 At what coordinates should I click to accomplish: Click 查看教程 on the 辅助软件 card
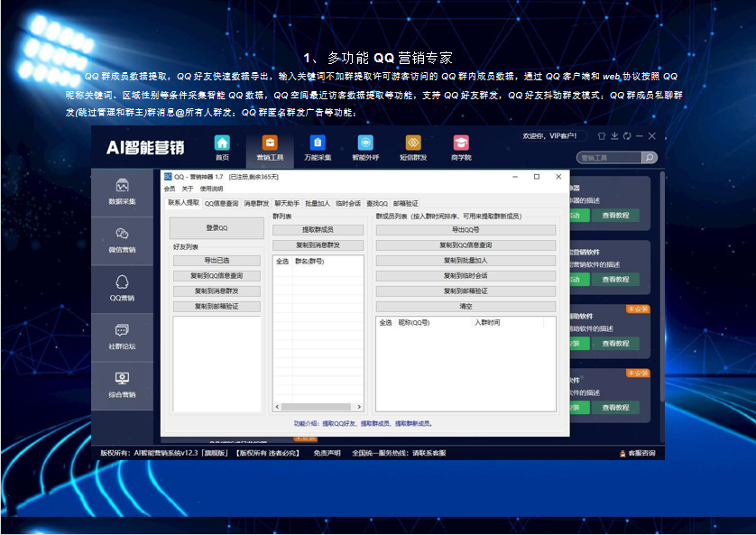615,344
